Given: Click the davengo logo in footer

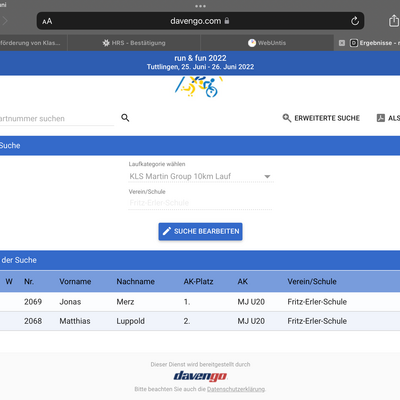Looking at the screenshot, I should tap(200, 376).
